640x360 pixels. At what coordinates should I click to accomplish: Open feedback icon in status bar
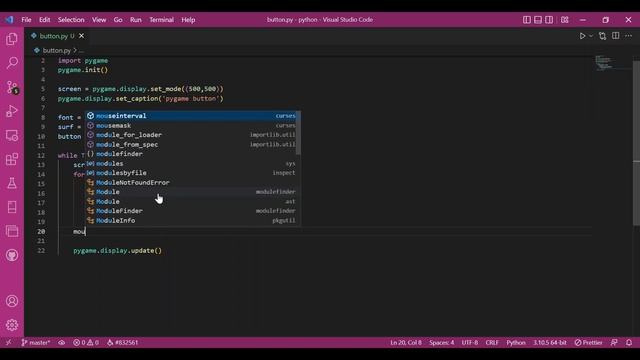point(614,342)
